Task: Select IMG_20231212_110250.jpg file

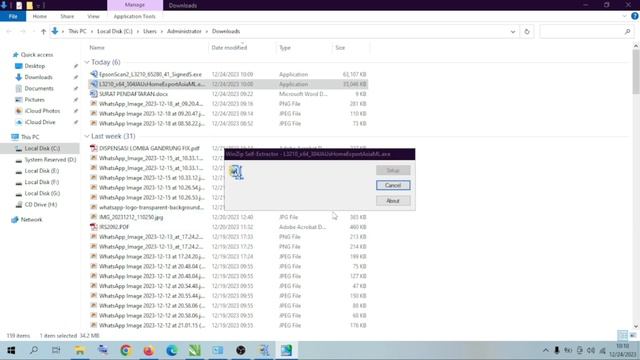Action: 131,217
